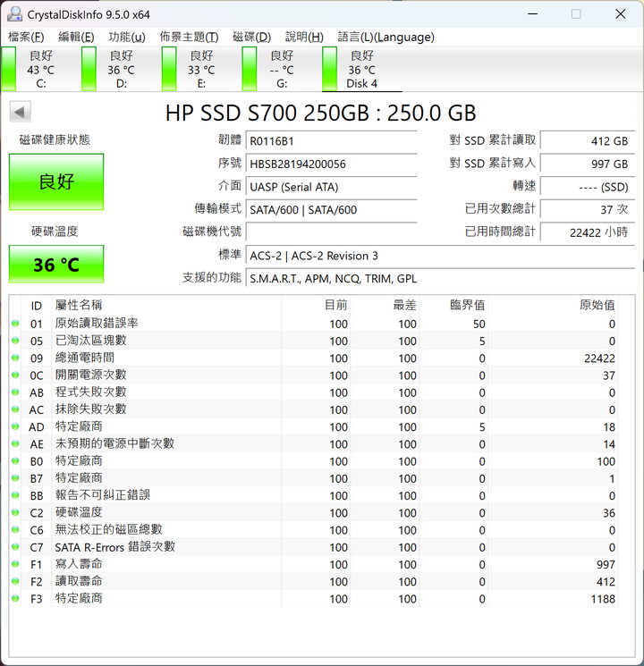
Task: Click the green status dot for attribute F2
Action: (15, 581)
